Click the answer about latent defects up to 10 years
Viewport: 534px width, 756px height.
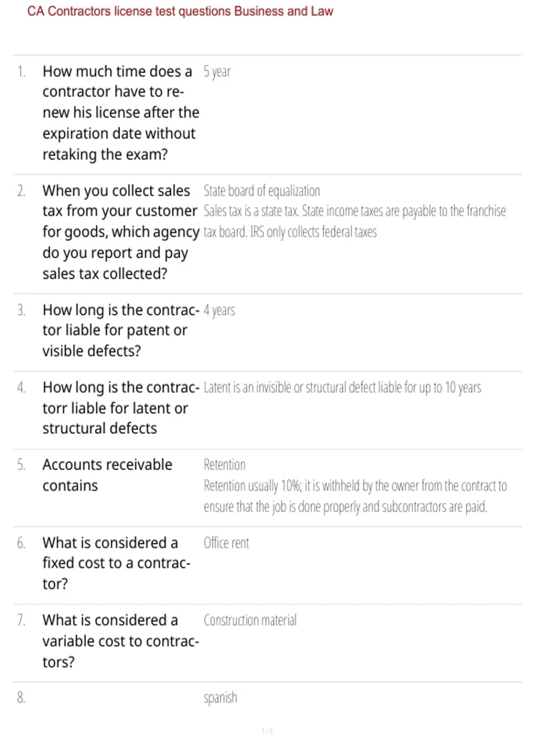click(x=342, y=388)
